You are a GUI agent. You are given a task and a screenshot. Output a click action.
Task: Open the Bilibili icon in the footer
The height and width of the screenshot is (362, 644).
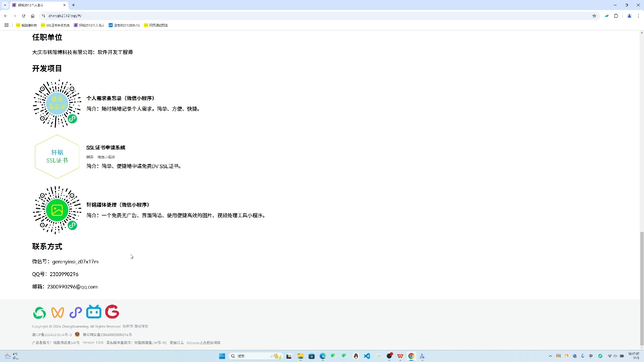click(94, 312)
